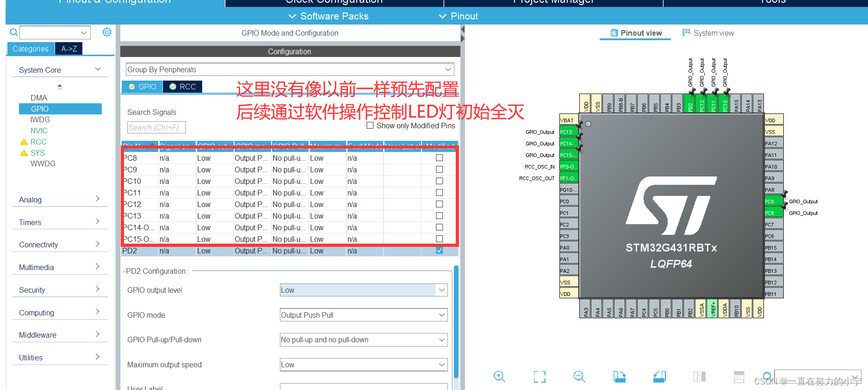Click the PC8 pin on the chip
This screenshot has height=390, width=868.
tap(774, 213)
